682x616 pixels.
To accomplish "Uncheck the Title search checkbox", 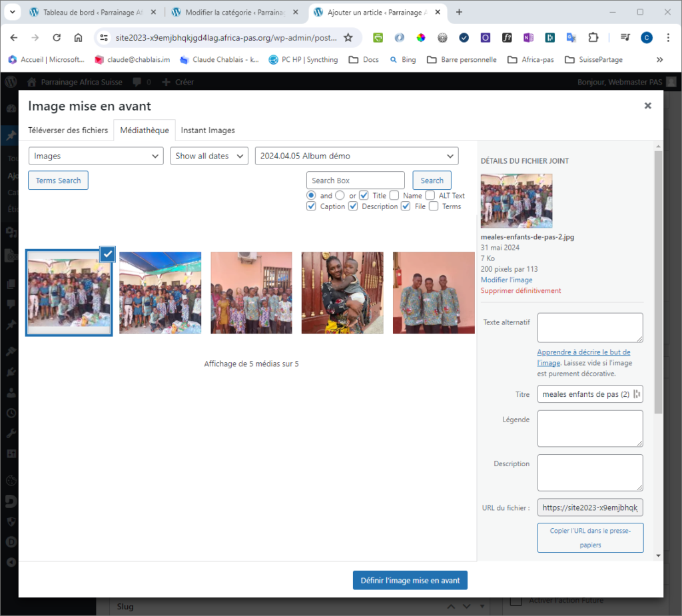I will coord(364,196).
